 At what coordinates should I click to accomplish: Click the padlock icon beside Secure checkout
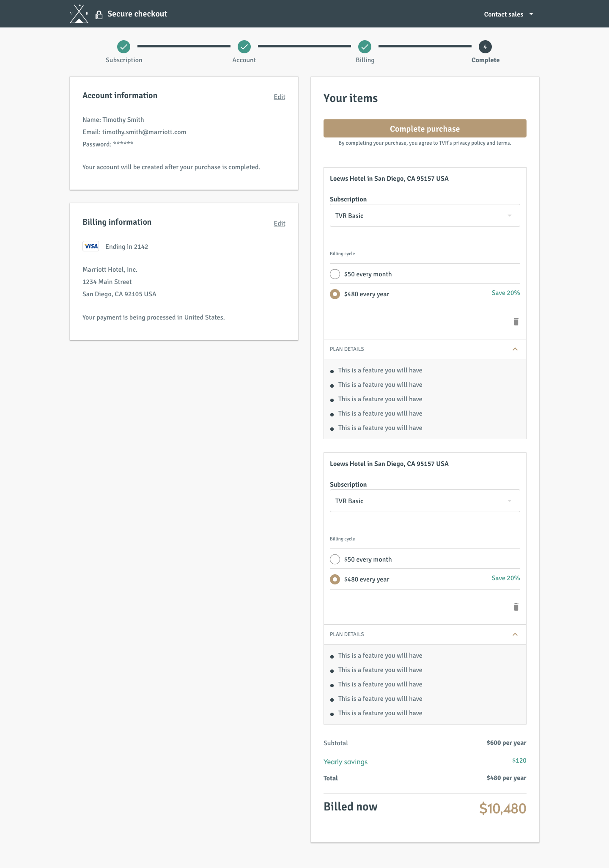[x=99, y=15]
